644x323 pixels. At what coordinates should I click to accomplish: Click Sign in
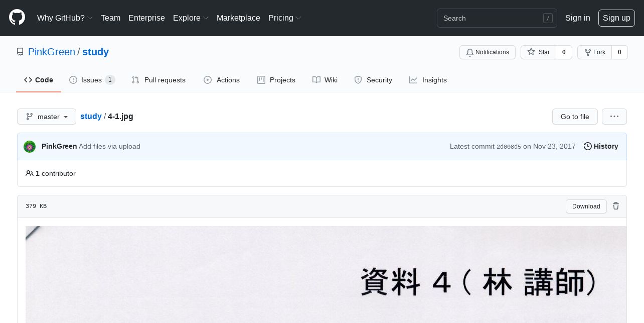577,18
